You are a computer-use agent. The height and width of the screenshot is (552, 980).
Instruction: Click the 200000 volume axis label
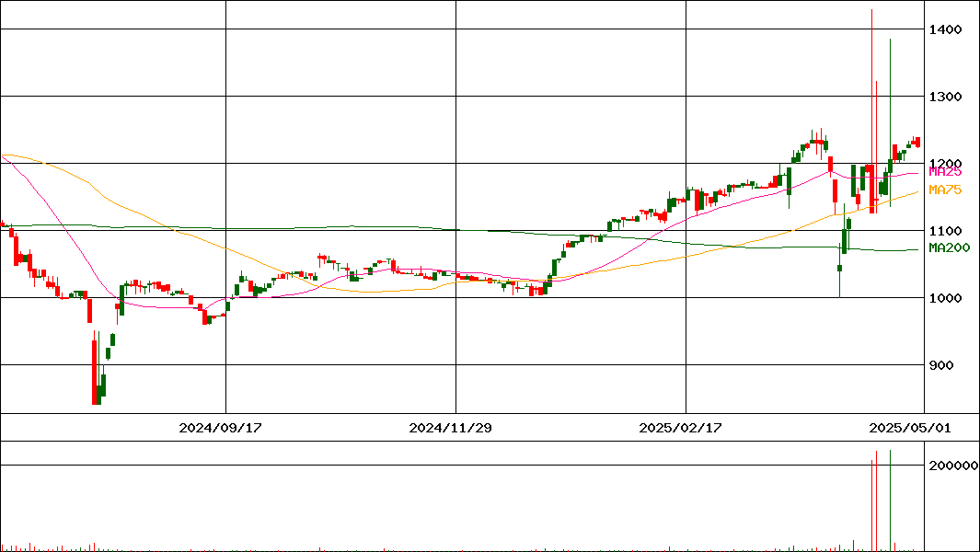(x=952, y=466)
